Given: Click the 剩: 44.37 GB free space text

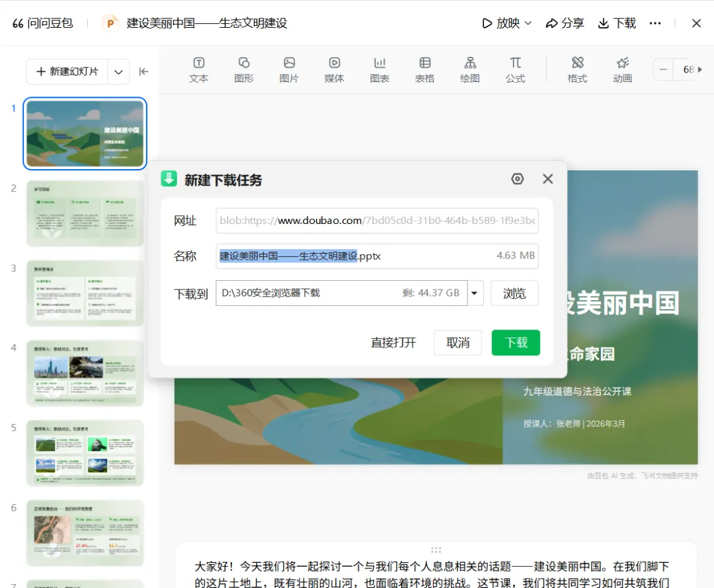Looking at the screenshot, I should pyautogui.click(x=431, y=293).
